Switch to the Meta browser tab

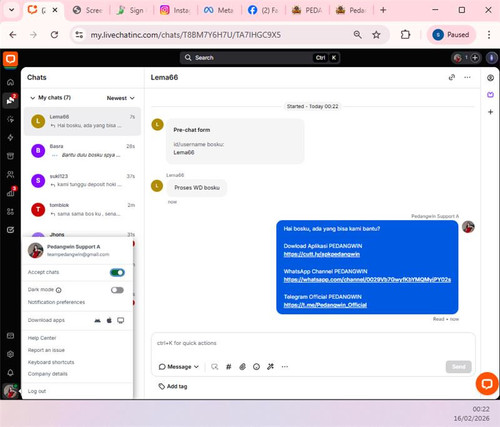point(220,10)
